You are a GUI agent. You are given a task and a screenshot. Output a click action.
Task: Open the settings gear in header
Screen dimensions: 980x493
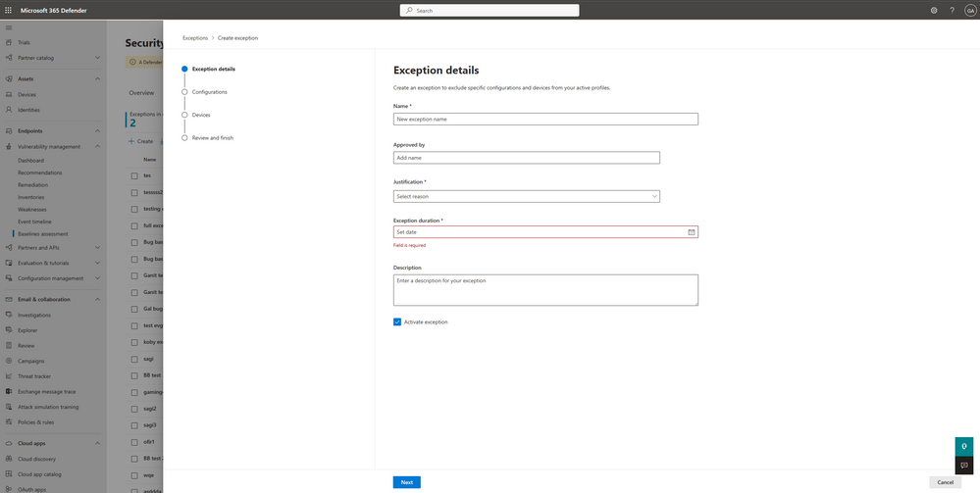tap(934, 10)
